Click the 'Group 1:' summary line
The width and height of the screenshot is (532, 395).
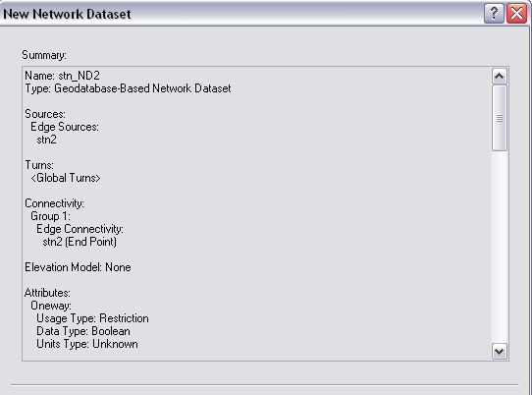51,216
